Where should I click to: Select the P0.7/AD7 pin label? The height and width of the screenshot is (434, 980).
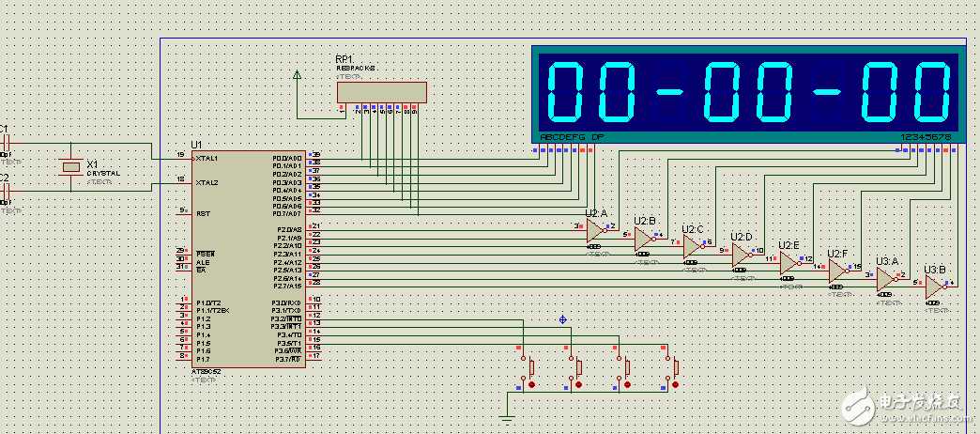287,214
